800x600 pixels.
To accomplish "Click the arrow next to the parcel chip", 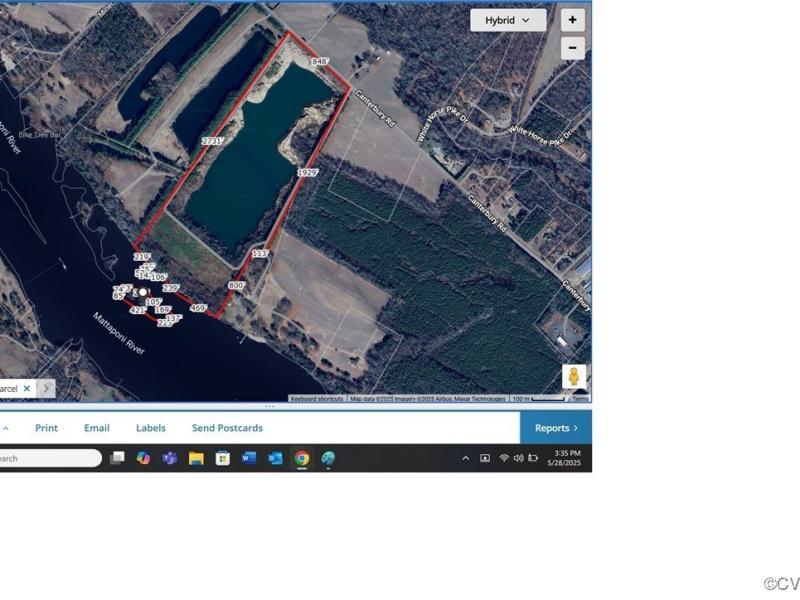I will point(46,388).
